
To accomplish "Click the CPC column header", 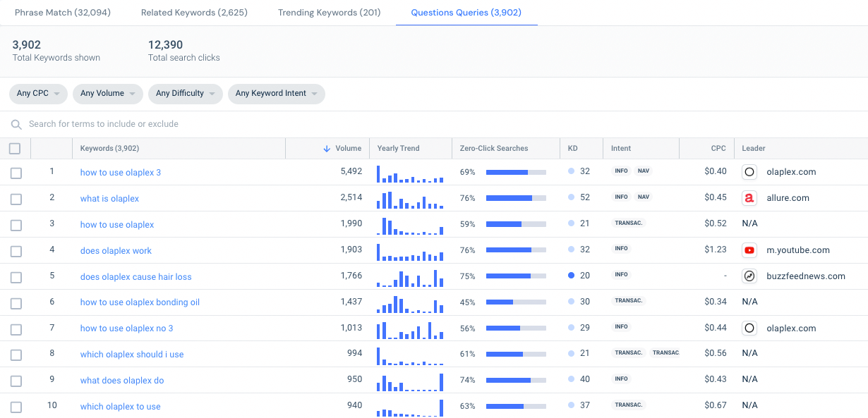I will point(718,149).
